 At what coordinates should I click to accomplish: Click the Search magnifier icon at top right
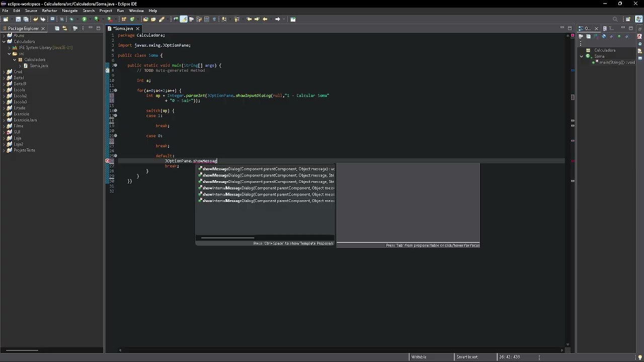[615, 19]
